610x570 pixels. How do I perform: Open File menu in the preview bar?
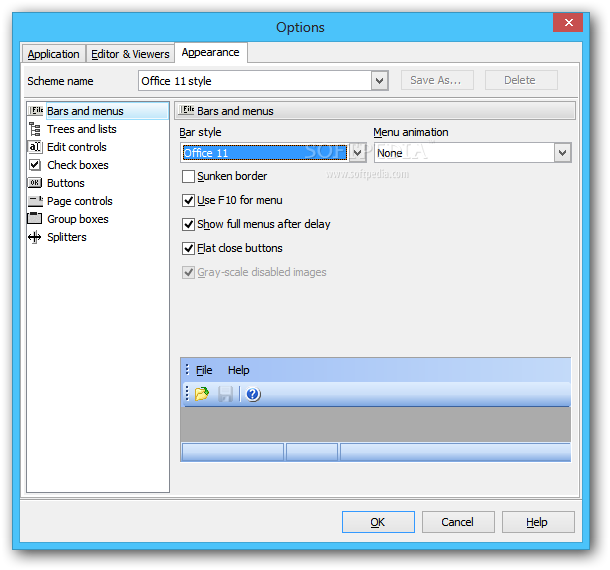pyautogui.click(x=204, y=370)
